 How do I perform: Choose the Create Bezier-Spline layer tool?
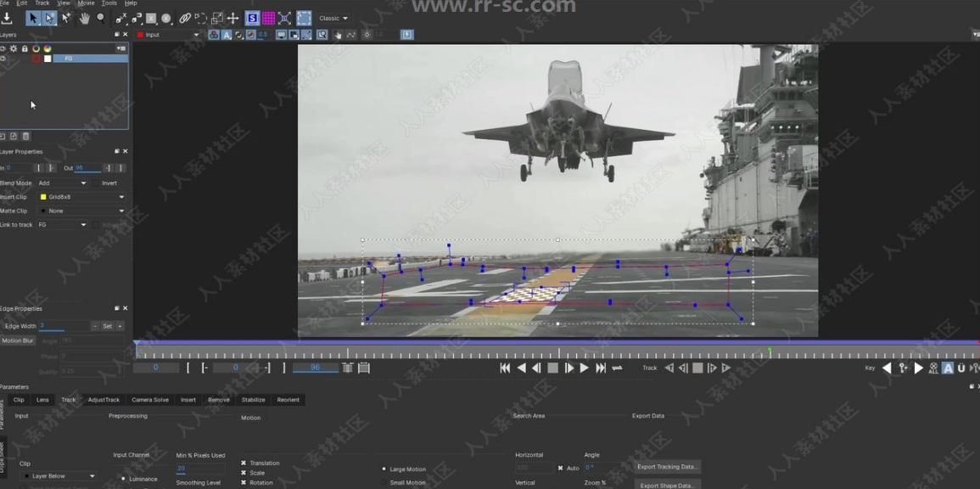137,18
